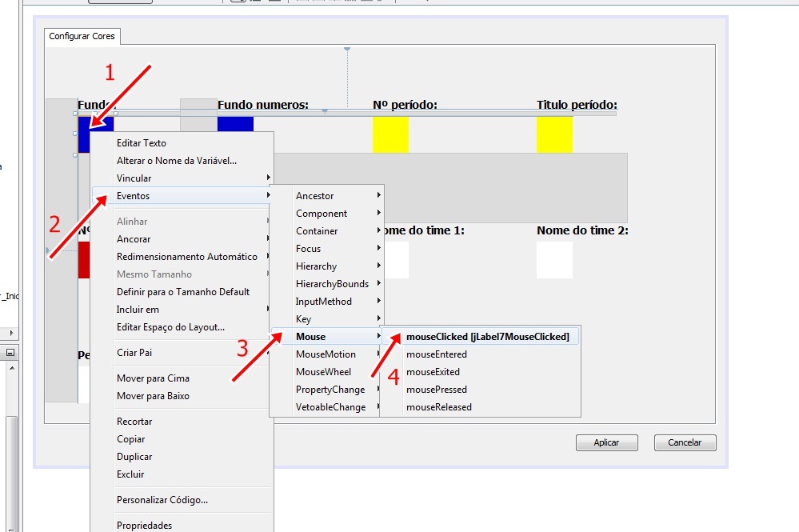Select mouseClicked [jLabel7MouseClicked] handler
This screenshot has height=532, width=799.
pyautogui.click(x=481, y=337)
